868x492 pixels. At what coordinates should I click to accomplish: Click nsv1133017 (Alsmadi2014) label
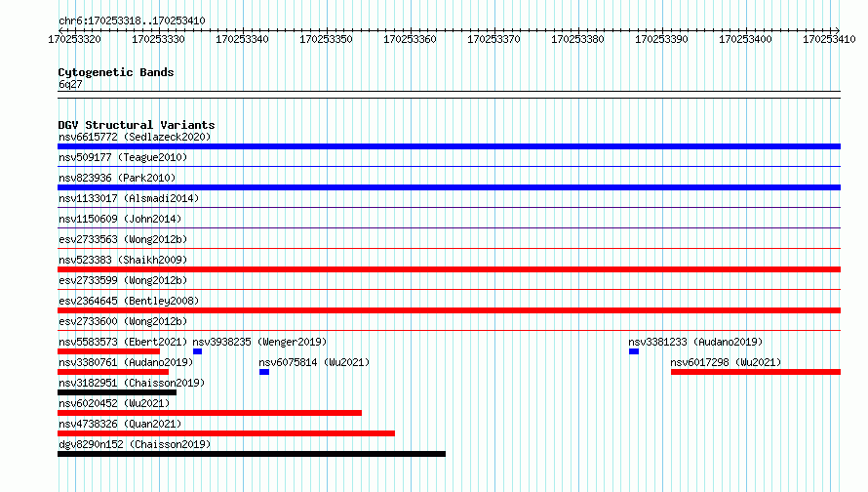click(x=129, y=198)
